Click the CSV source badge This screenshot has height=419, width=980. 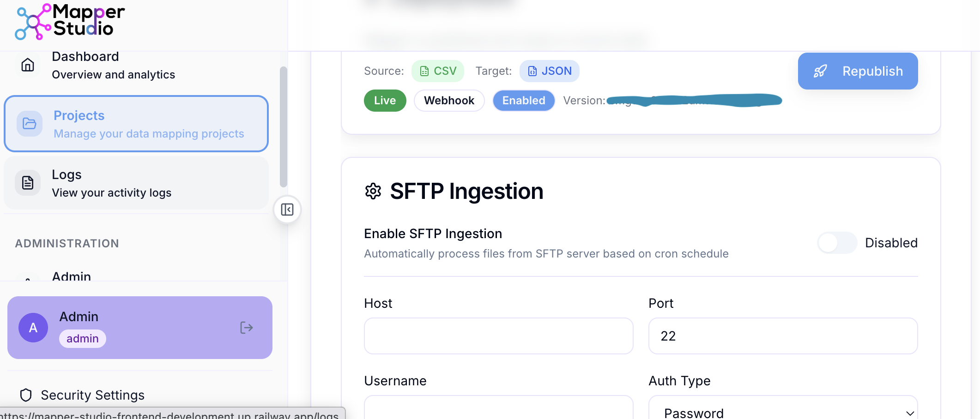pos(437,71)
